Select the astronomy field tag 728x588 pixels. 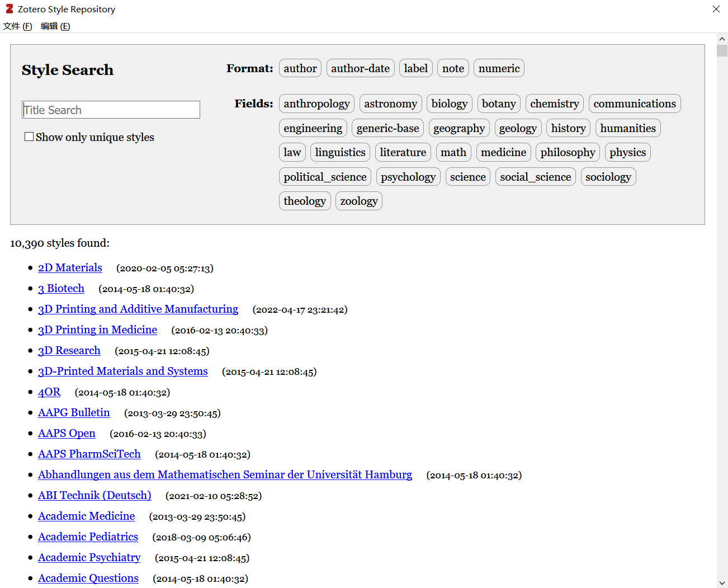coord(391,104)
